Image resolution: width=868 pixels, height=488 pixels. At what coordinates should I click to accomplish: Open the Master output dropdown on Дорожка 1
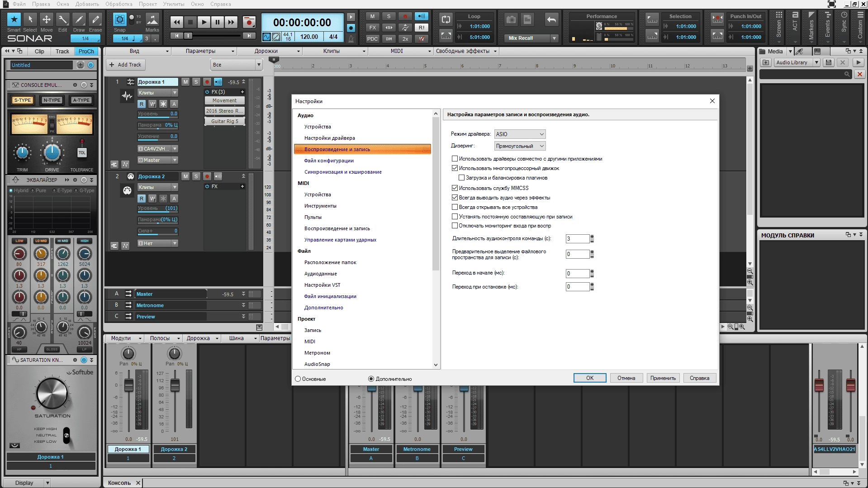[157, 160]
